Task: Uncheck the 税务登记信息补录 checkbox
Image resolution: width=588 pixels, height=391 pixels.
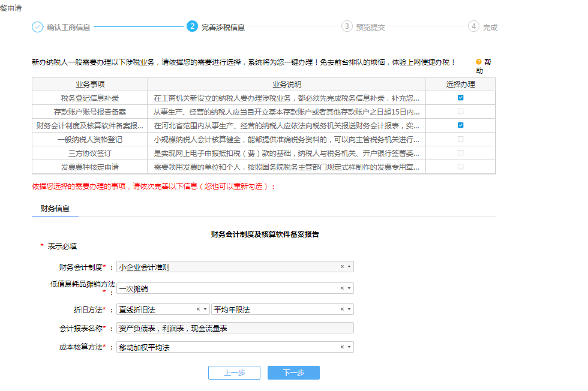Action: pos(461,98)
